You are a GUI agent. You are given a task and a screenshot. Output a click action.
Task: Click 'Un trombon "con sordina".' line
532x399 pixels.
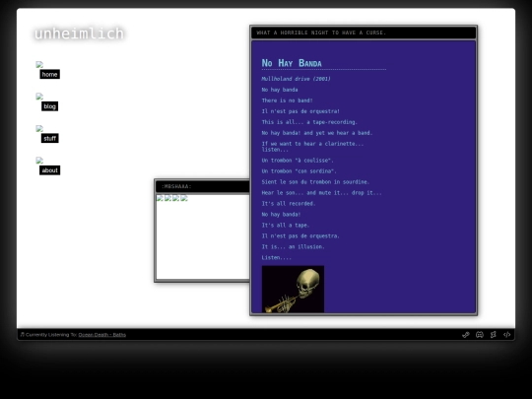pos(299,171)
